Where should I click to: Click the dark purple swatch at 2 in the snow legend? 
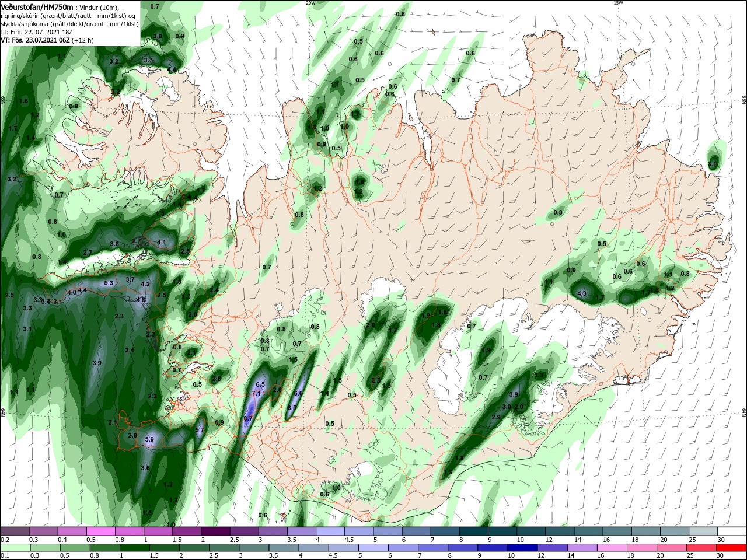click(215, 531)
